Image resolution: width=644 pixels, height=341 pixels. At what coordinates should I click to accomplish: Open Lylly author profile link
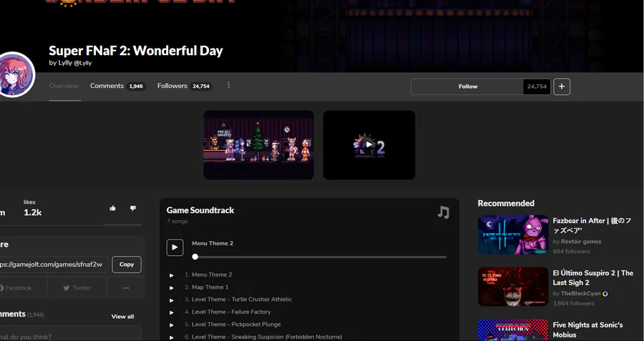pyautogui.click(x=70, y=63)
